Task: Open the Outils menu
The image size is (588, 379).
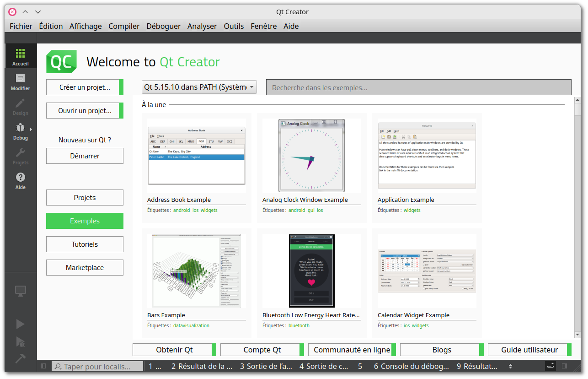Action: 234,26
